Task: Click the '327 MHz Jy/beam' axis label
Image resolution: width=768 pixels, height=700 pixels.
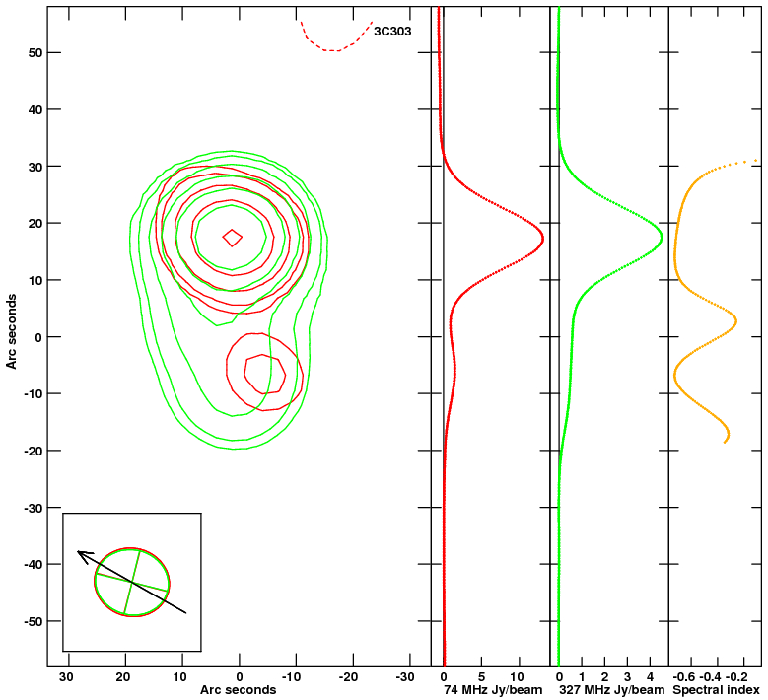Action: (612, 690)
